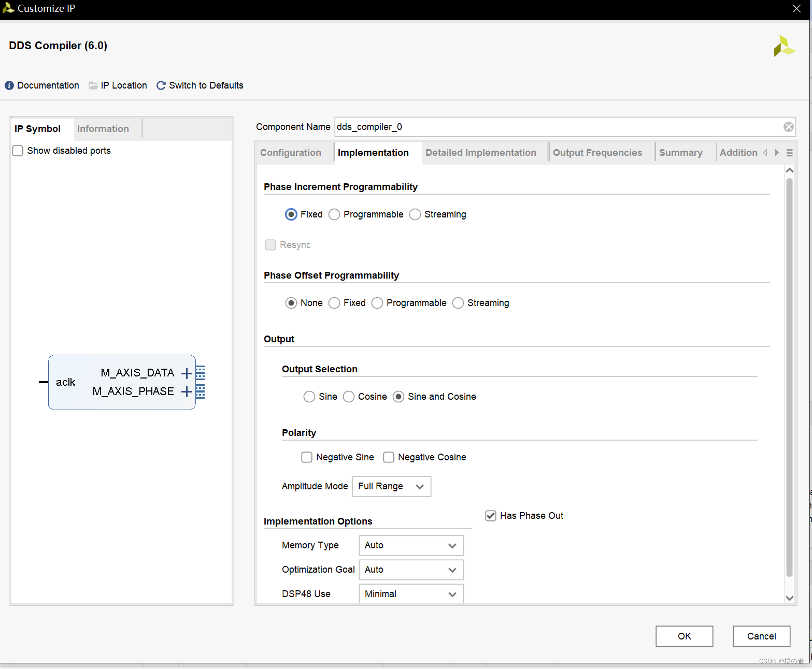This screenshot has height=669, width=812.
Task: Click the Cancel button
Action: (x=762, y=636)
